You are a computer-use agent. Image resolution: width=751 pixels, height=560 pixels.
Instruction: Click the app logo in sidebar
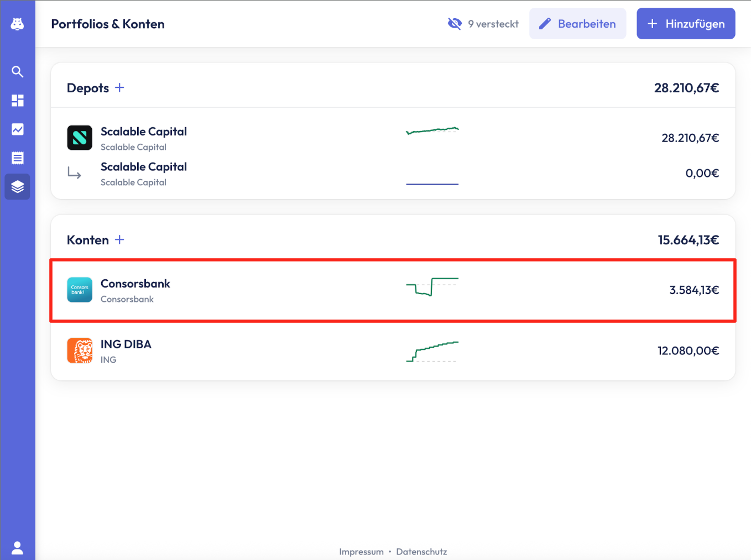point(17,24)
